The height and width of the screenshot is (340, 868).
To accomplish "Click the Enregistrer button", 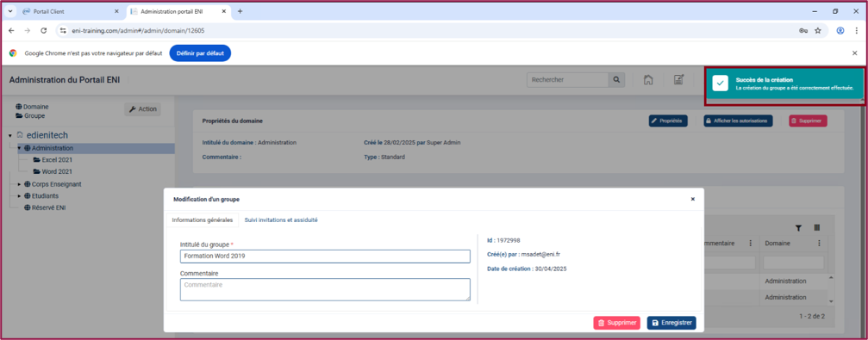I will click(x=671, y=323).
